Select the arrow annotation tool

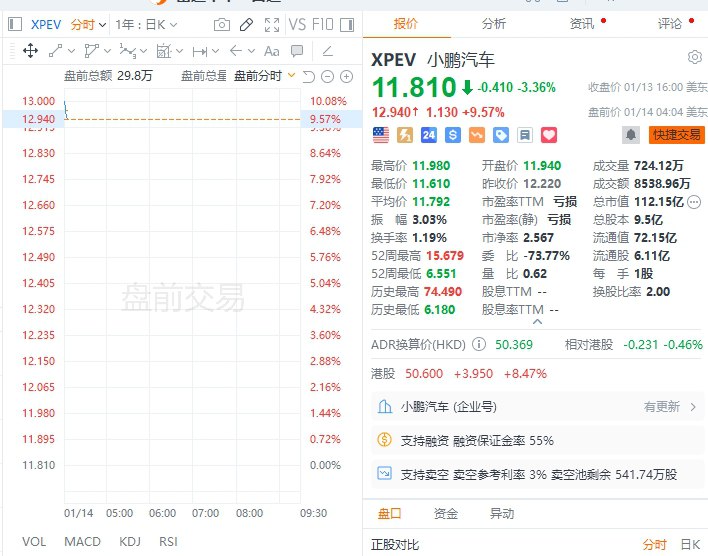click(236, 51)
